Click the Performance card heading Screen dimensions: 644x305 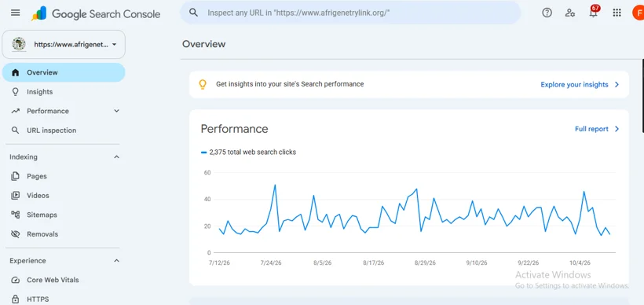(234, 129)
